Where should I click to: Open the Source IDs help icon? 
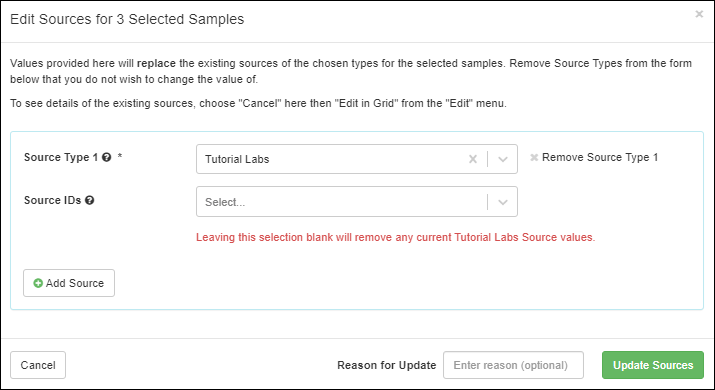(90, 200)
